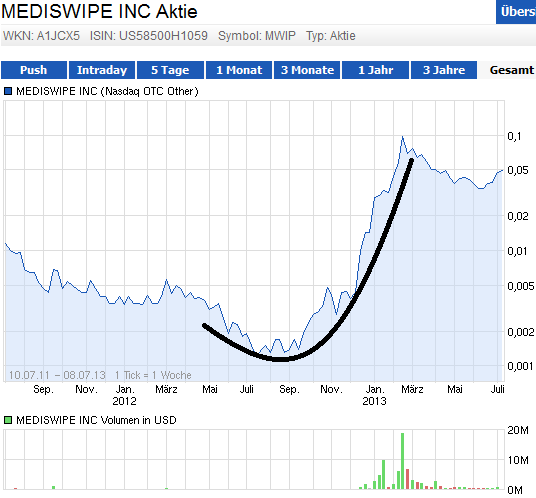The width and height of the screenshot is (536, 498).
Task: Click the green Volumen legend swatch
Action: pos(8,420)
